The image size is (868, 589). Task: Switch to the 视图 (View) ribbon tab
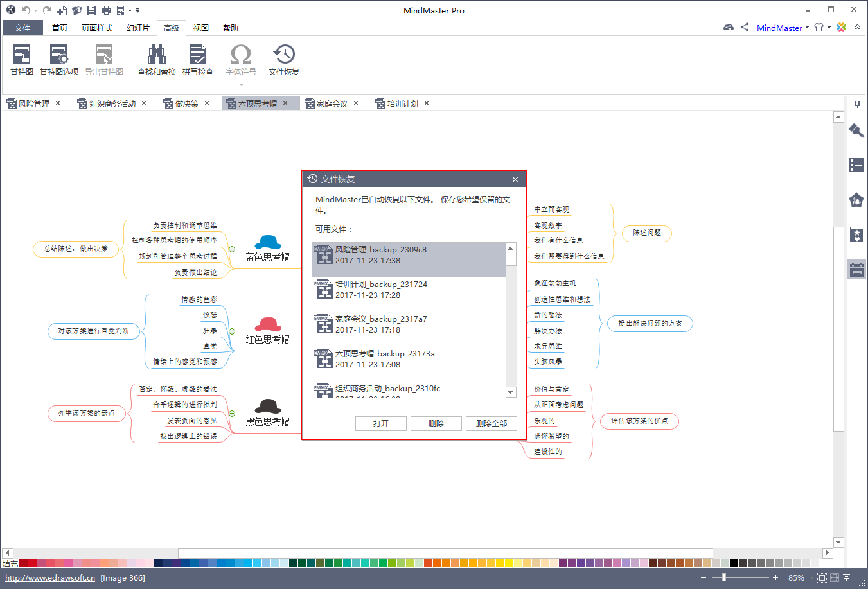(x=201, y=28)
